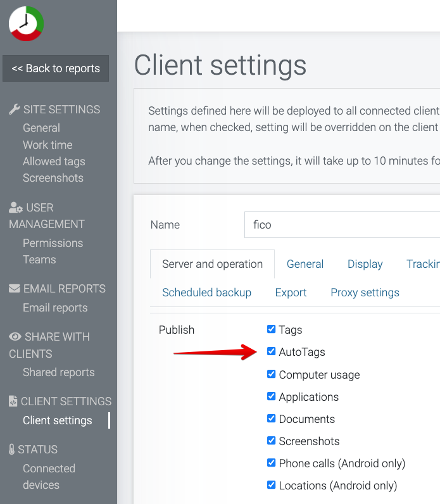Click the STATUS section heading
440x504 pixels.
click(37, 449)
